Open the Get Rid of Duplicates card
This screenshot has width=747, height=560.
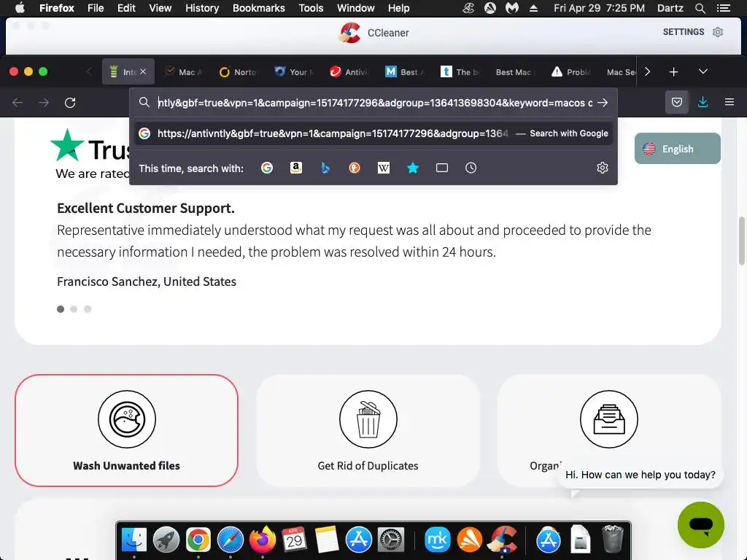click(368, 430)
